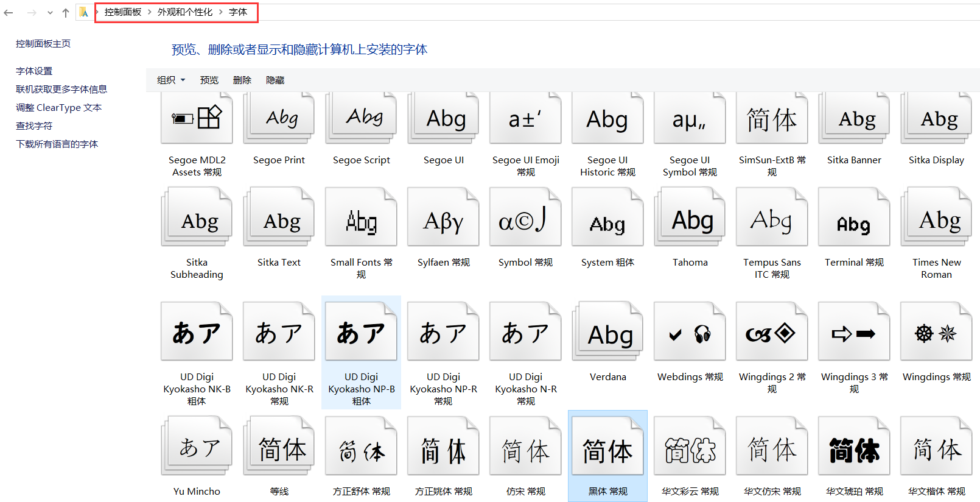This screenshot has height=502, width=980.
Task: Select the 方正姚体 font icon
Action: 443,446
